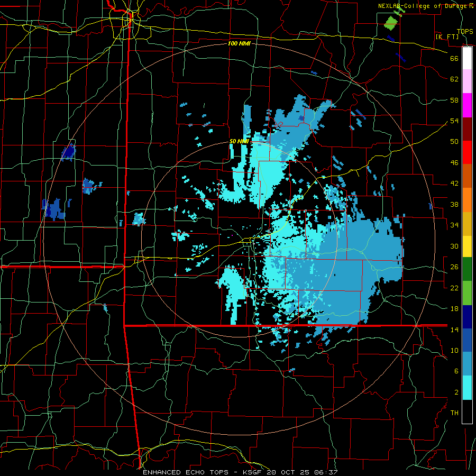
Task: Click the bright red legend swatch
Action: pyautogui.click(x=467, y=152)
